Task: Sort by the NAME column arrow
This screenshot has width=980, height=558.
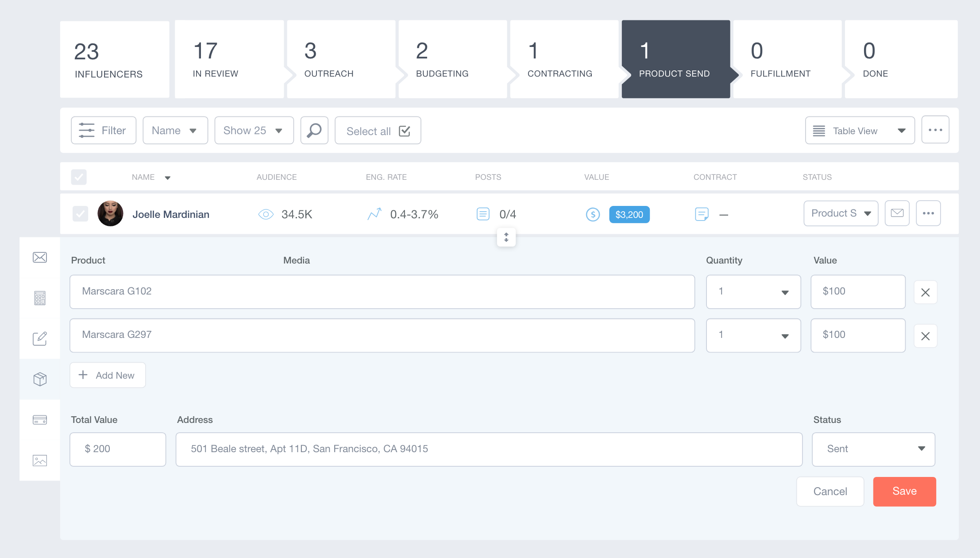Action: 168,178
